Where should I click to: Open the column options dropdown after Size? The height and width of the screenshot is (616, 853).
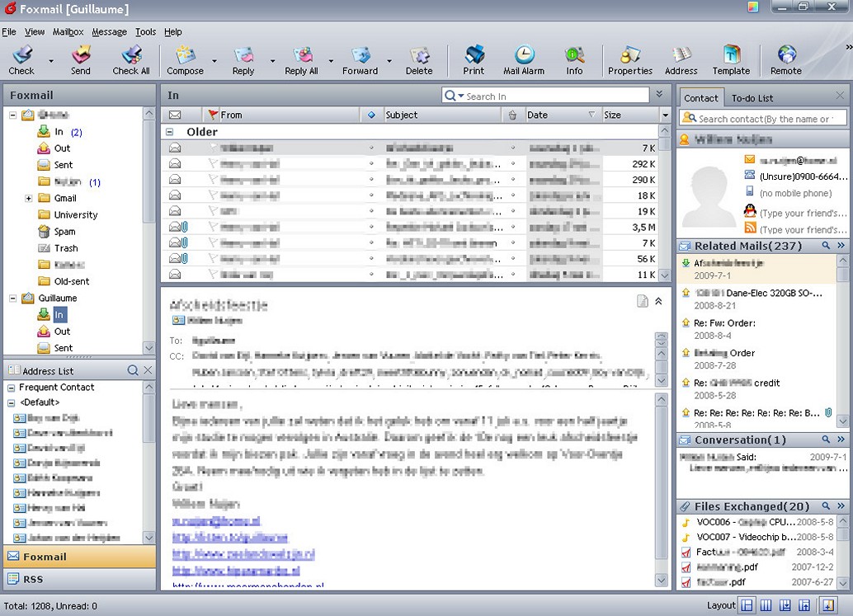click(665, 115)
